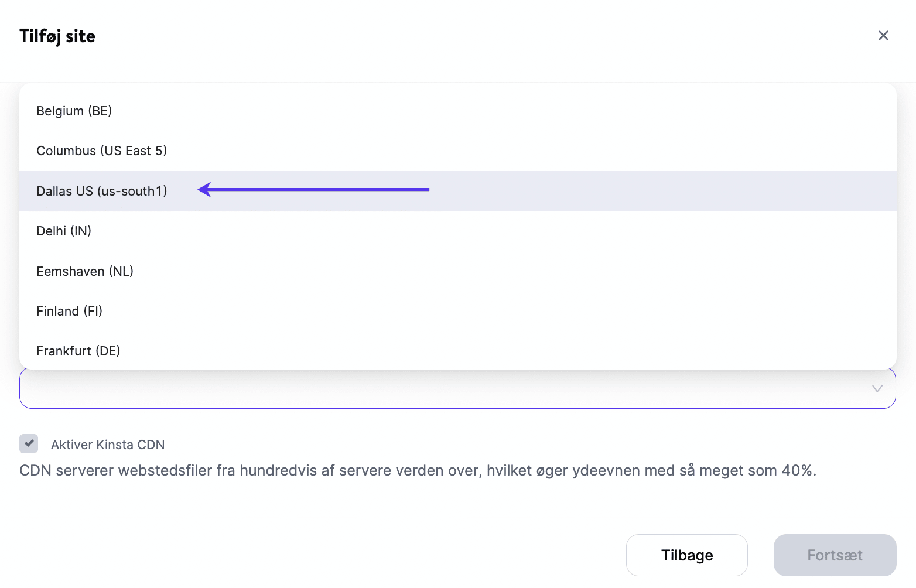Click the purple arrow pointing at Dallas
Screen dimensions: 916x588
pos(316,190)
